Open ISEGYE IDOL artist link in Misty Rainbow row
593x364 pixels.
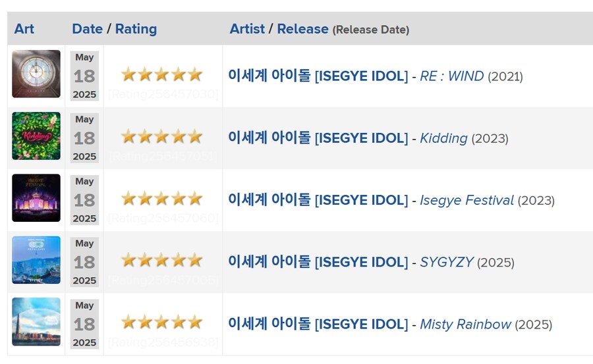tap(318, 324)
